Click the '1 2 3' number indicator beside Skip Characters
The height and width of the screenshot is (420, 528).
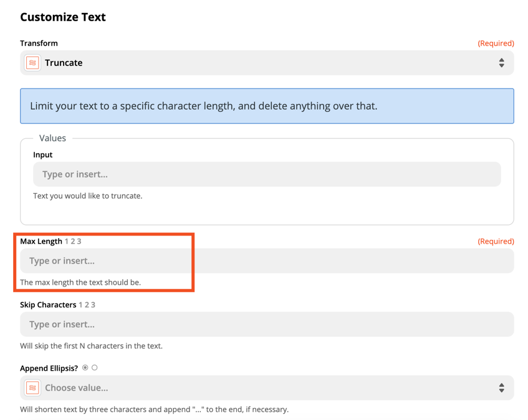pos(87,305)
